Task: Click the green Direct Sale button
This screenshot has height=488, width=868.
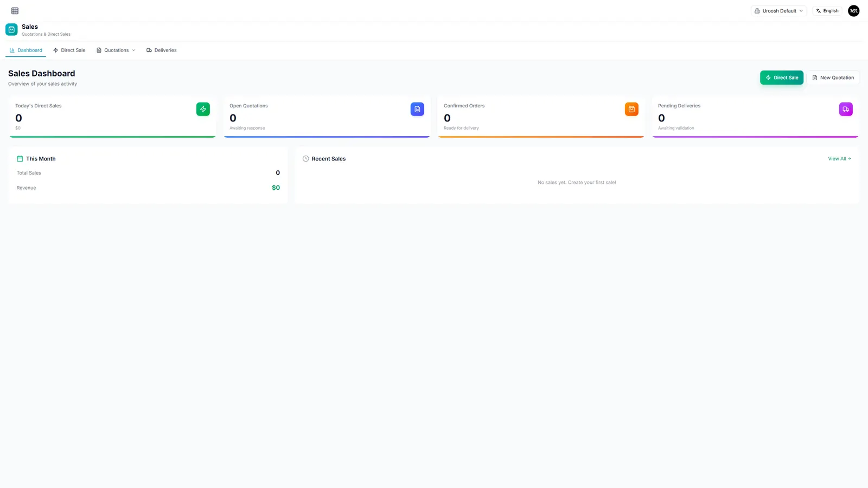Action: click(782, 78)
